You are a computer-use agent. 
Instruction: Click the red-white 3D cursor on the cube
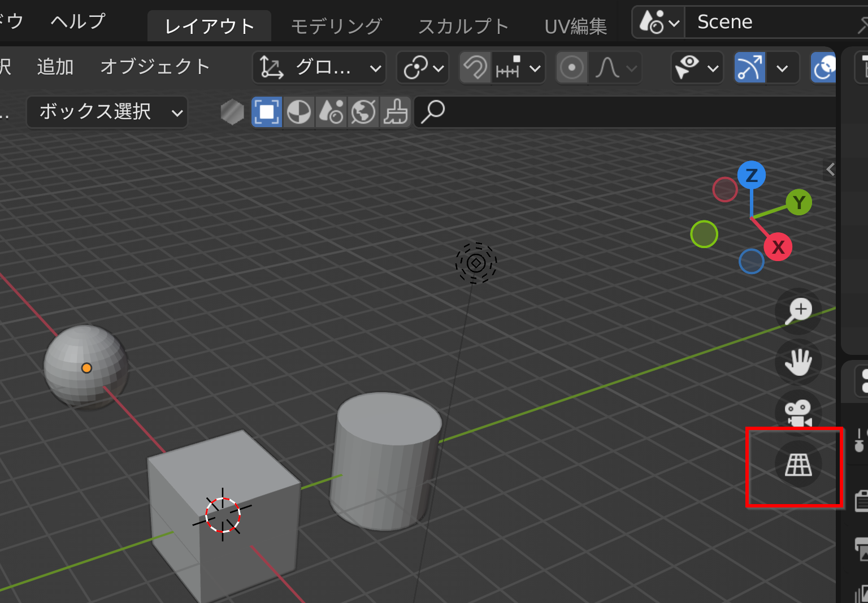coord(223,515)
